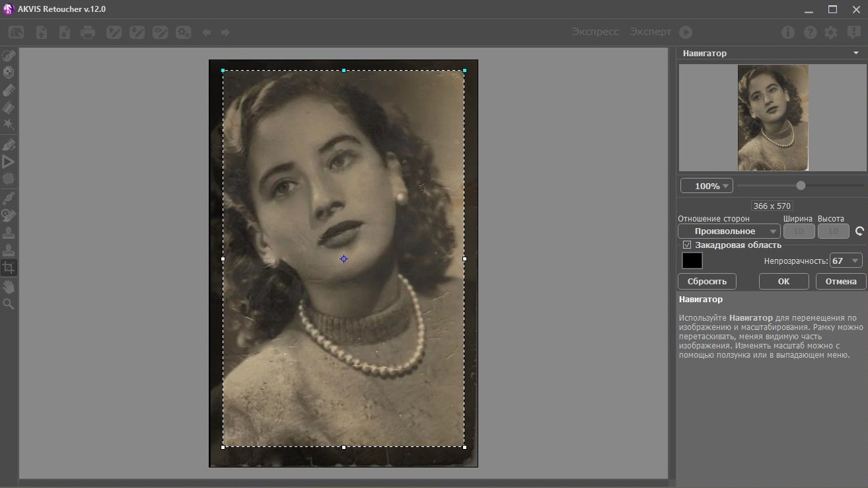The height and width of the screenshot is (488, 868).
Task: Open the black outside-area color swatch
Action: coord(692,261)
